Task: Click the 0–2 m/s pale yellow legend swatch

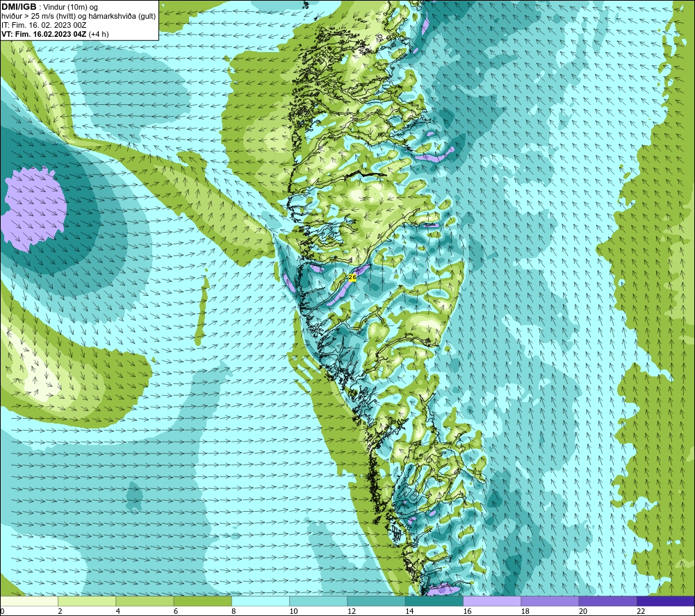Action: [29, 601]
